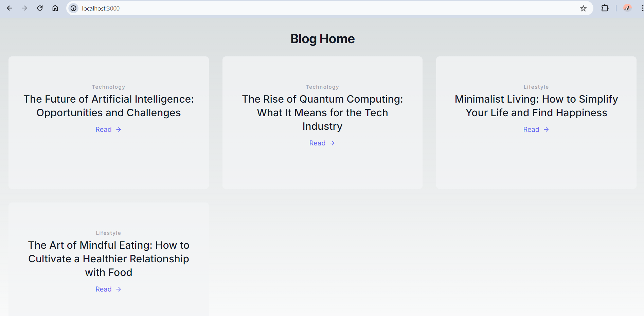This screenshot has height=316, width=644.
Task: Click the Lifestyle label above Minimalist Living
Action: click(x=536, y=87)
